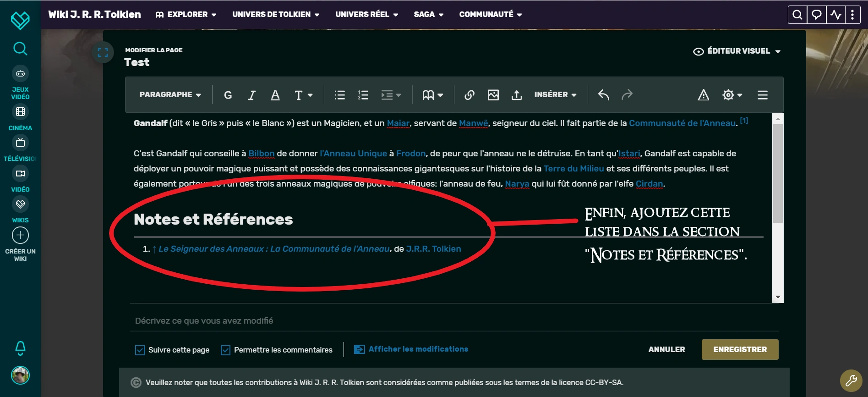Open the sidebar search icon
Image resolution: width=868 pixels, height=397 pixels.
point(20,48)
